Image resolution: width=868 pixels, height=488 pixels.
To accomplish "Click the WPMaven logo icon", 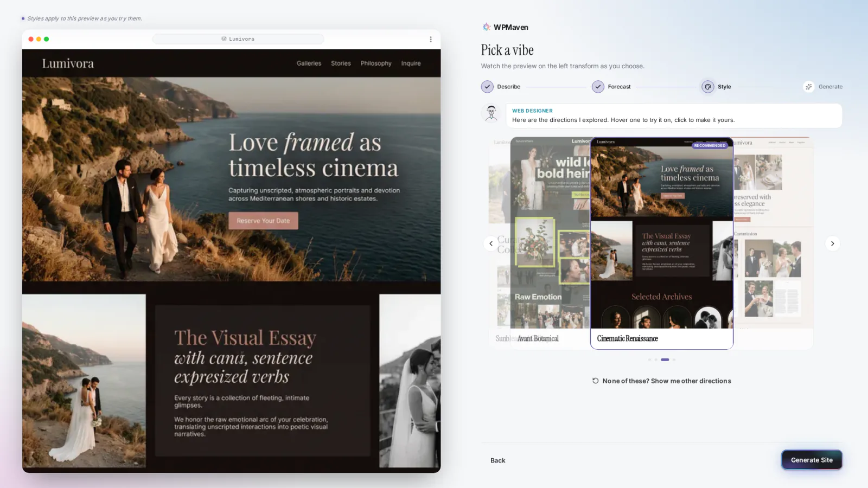I will pyautogui.click(x=486, y=27).
